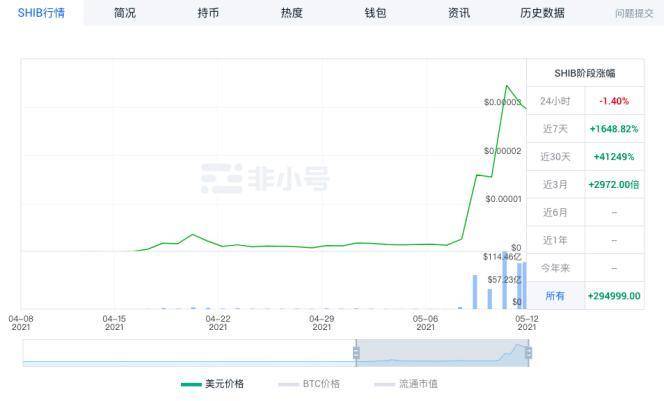Click the $0.00002 price axis label
This screenshot has width=664, height=401.
pos(503,151)
